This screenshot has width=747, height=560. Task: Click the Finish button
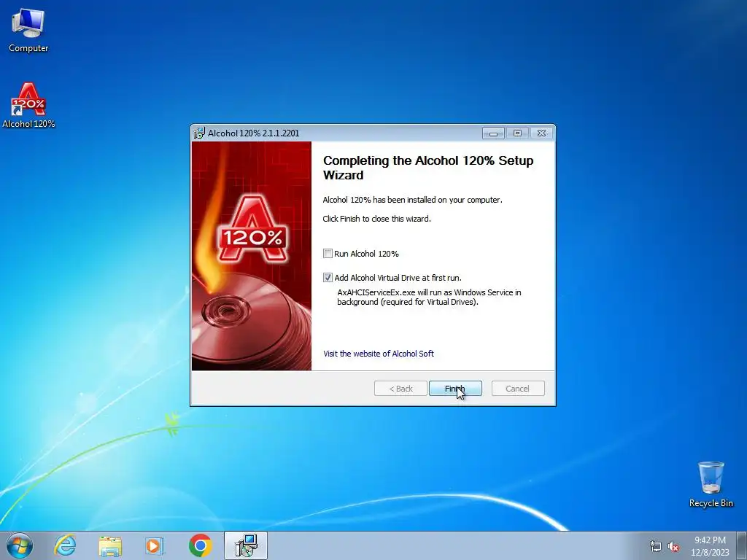[455, 389]
